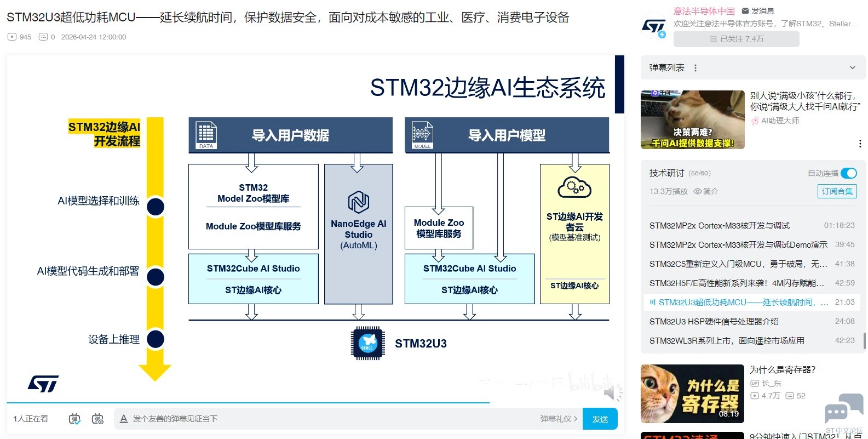Viewport: 868px width, 439px height.
Task: Toggle the 自动连播 autoplay switch
Action: [848, 173]
